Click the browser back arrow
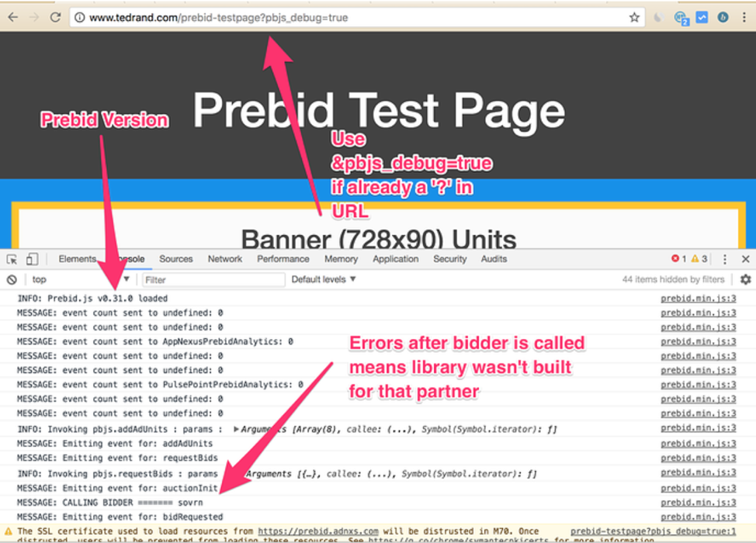756x543 pixels. click(x=12, y=17)
